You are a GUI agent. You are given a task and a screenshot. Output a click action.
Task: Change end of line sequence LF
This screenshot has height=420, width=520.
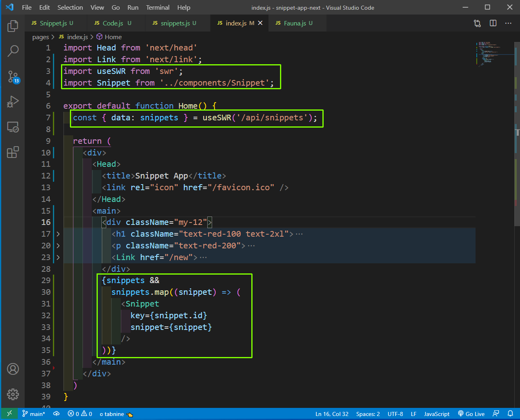[x=413, y=414]
